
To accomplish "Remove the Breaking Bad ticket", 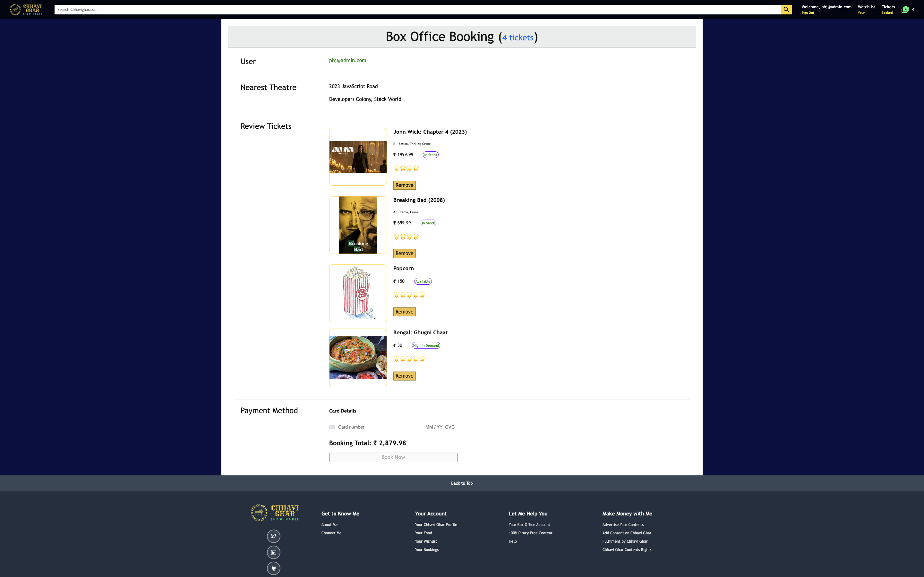I will coord(404,253).
